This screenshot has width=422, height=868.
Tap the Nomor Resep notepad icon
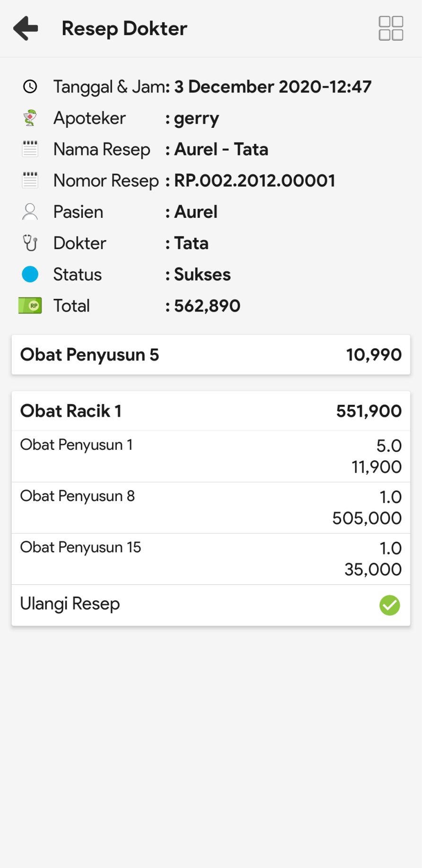(30, 180)
